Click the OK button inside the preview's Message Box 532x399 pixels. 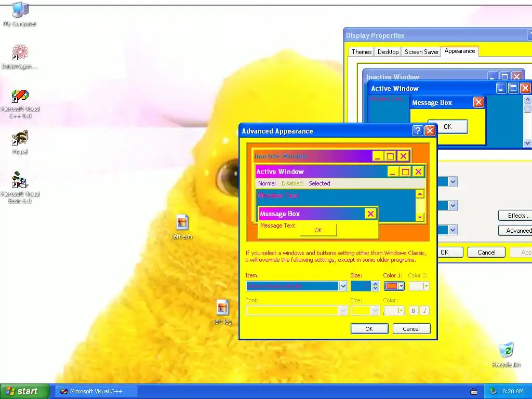(x=318, y=230)
